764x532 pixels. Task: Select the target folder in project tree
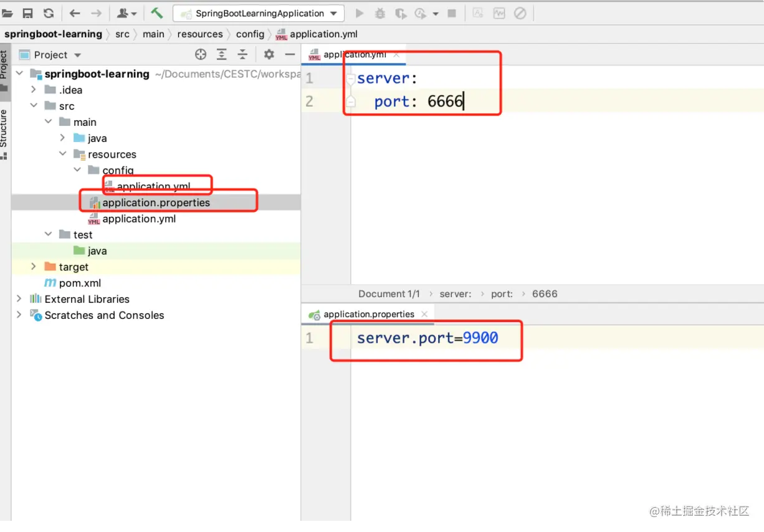74,267
